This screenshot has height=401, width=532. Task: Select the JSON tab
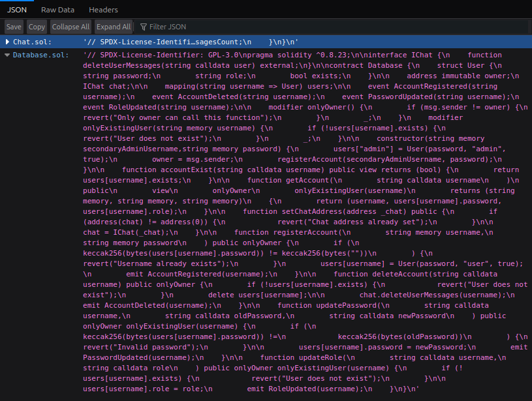click(17, 10)
